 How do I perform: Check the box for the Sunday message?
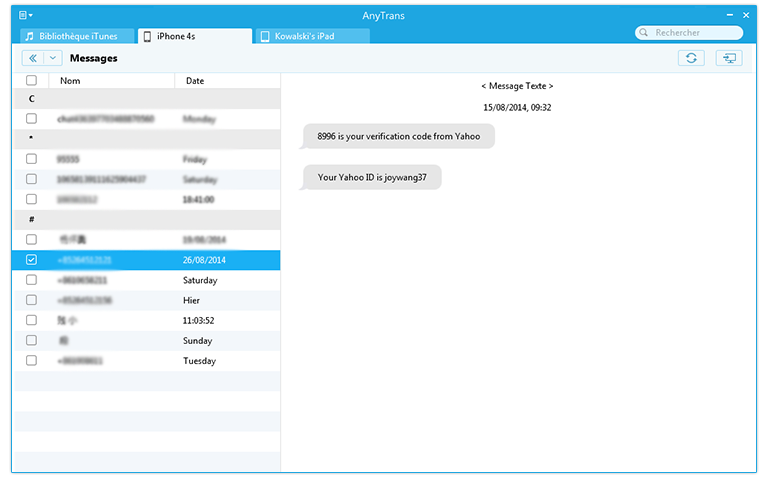click(x=32, y=340)
